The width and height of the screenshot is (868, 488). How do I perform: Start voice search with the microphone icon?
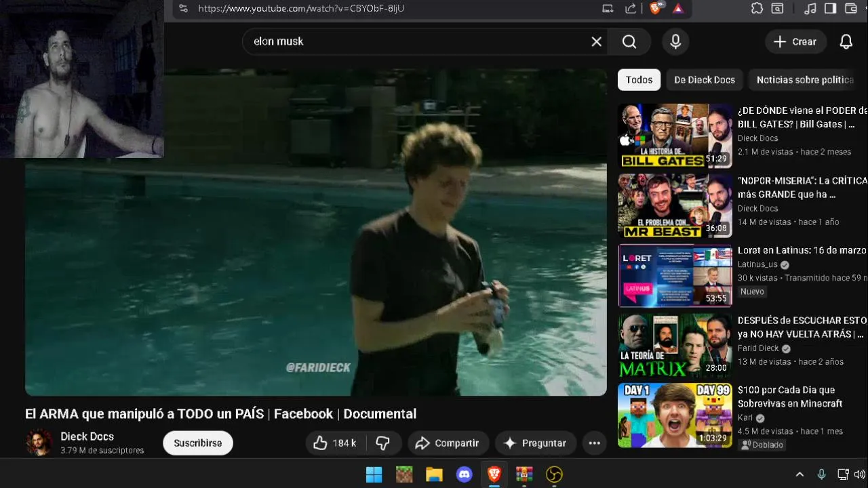pos(675,41)
